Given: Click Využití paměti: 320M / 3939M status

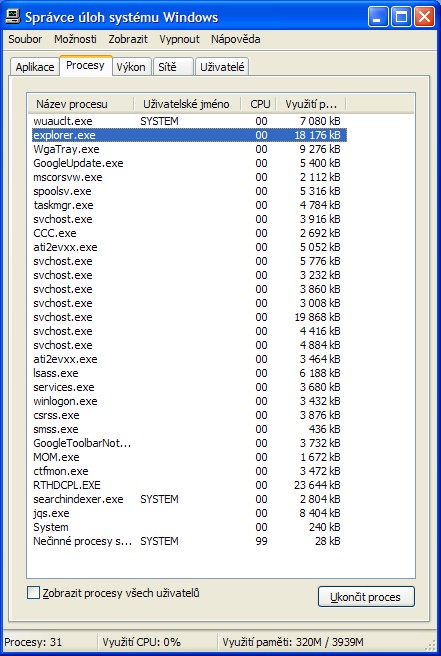Looking at the screenshot, I should (x=293, y=642).
